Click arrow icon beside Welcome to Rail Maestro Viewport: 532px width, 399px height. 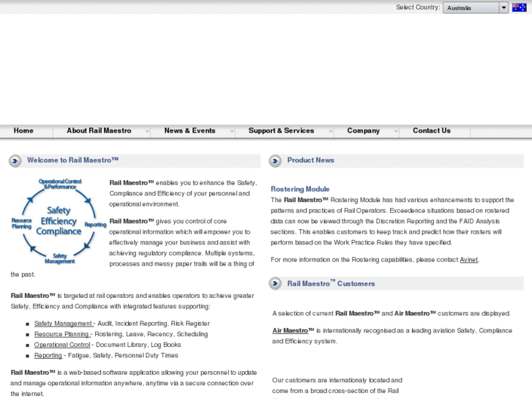(15, 161)
